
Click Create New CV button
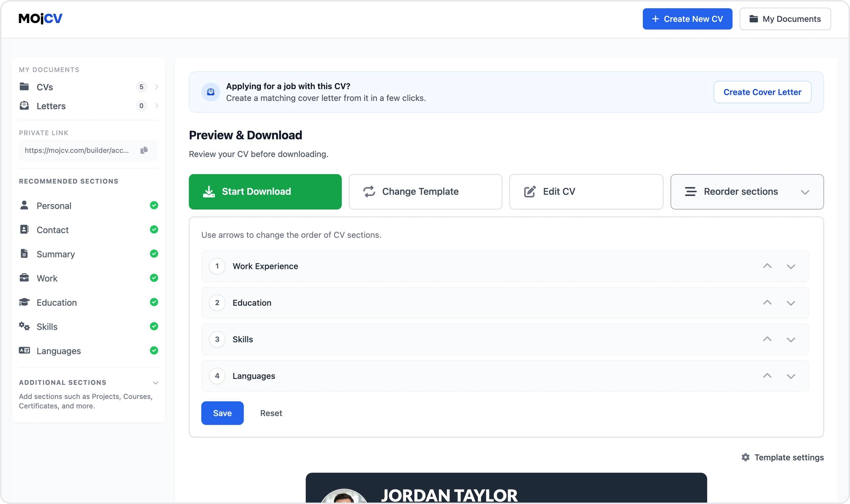pyautogui.click(x=687, y=19)
